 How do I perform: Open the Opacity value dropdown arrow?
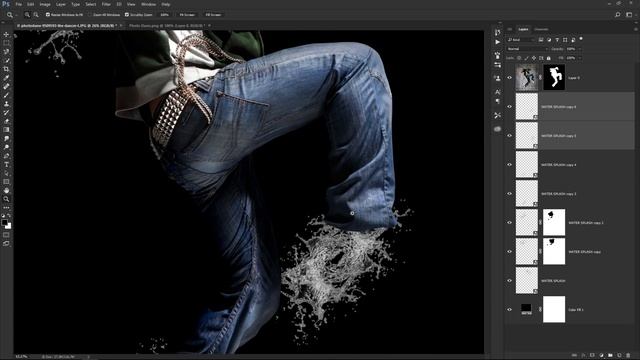click(580, 49)
